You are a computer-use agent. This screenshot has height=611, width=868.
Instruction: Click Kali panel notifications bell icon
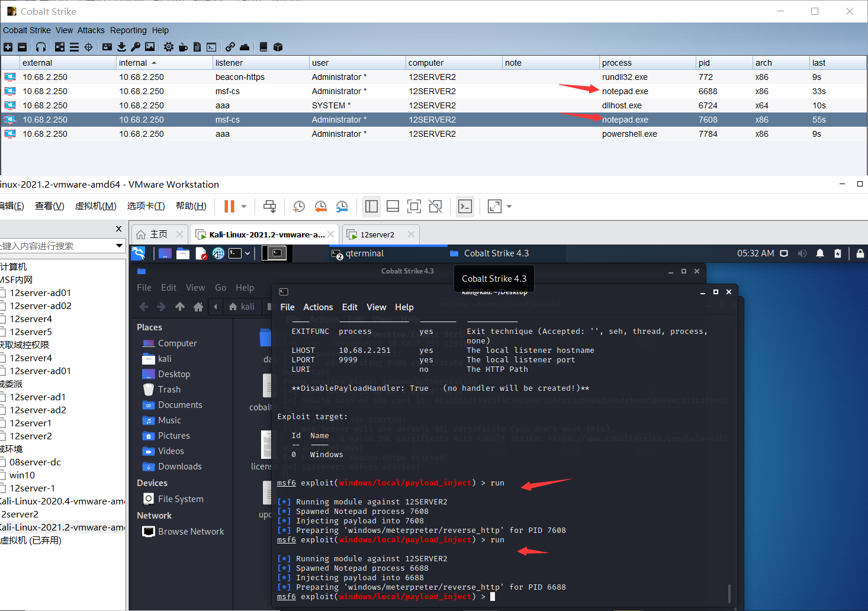tap(820, 253)
